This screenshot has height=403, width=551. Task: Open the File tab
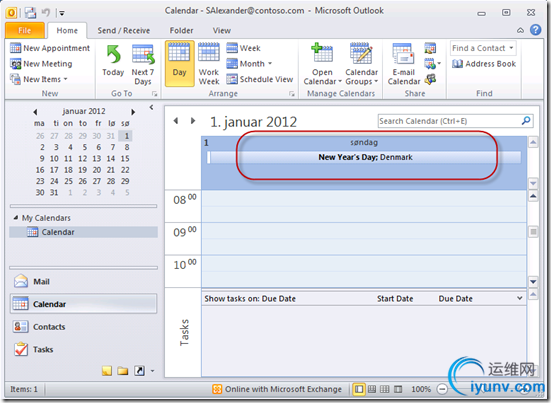(25, 31)
